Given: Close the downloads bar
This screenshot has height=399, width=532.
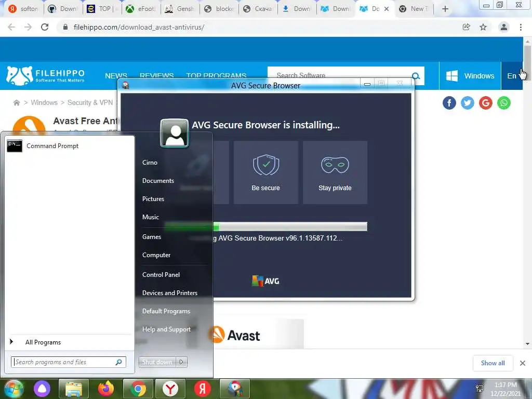Looking at the screenshot, I should click(x=523, y=363).
